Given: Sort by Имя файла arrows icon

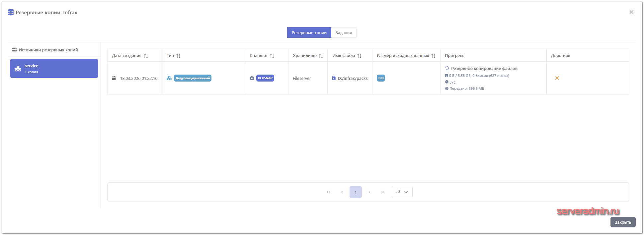Looking at the screenshot, I should click(x=359, y=56).
